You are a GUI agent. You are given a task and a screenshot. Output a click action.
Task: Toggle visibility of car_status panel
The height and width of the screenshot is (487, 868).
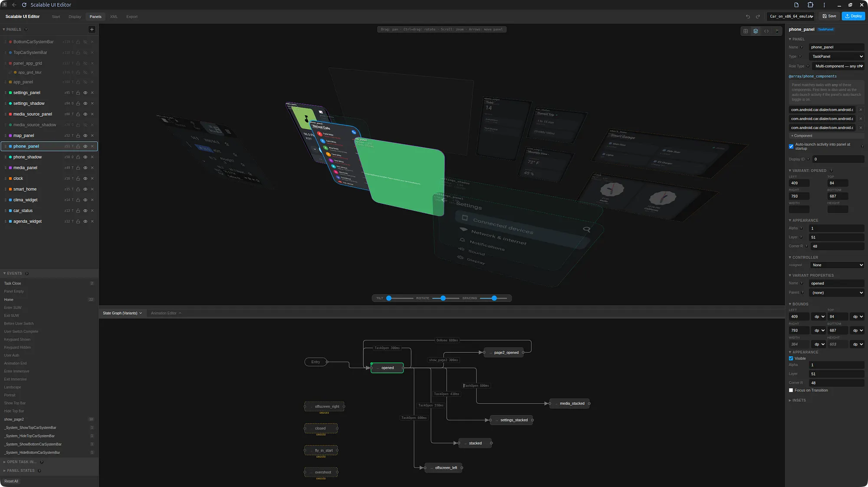[x=85, y=211]
